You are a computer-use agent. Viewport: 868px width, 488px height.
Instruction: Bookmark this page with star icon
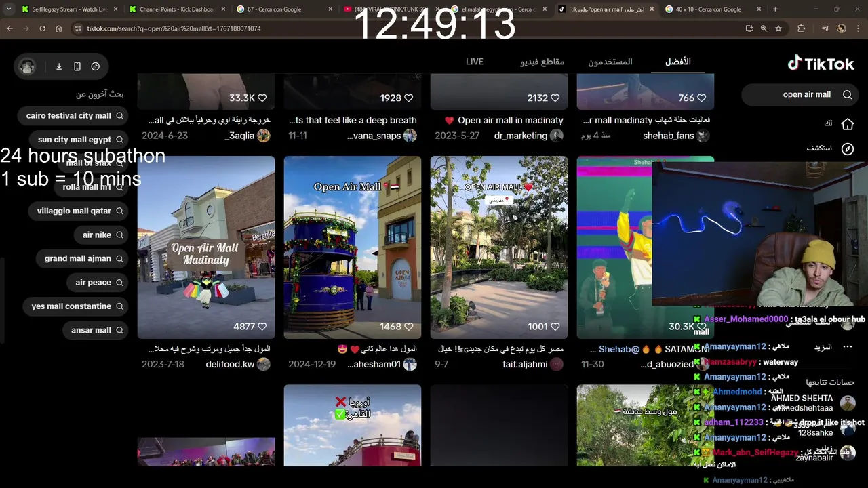point(778,28)
